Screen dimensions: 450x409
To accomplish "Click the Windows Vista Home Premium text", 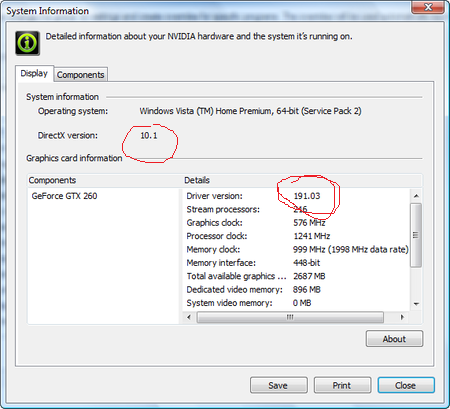I will (250, 111).
